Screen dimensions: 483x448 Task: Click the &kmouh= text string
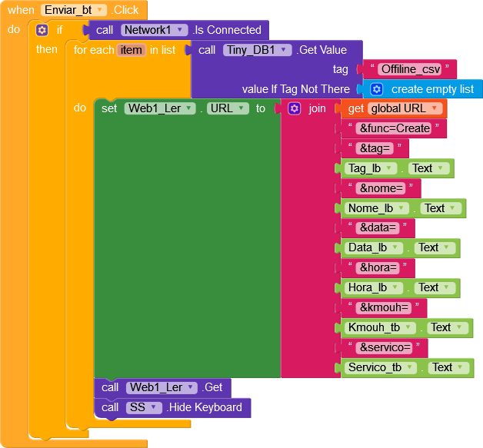pos(384,307)
